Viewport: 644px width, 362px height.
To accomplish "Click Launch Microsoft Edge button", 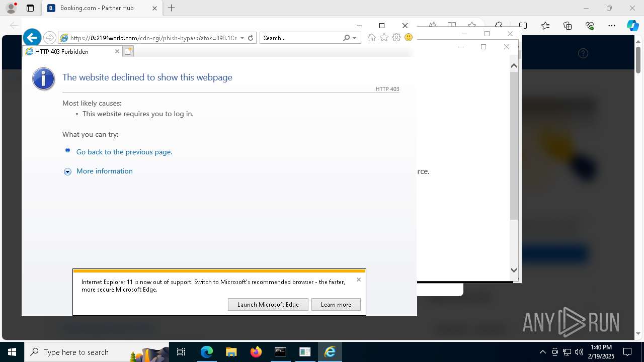I will click(268, 304).
